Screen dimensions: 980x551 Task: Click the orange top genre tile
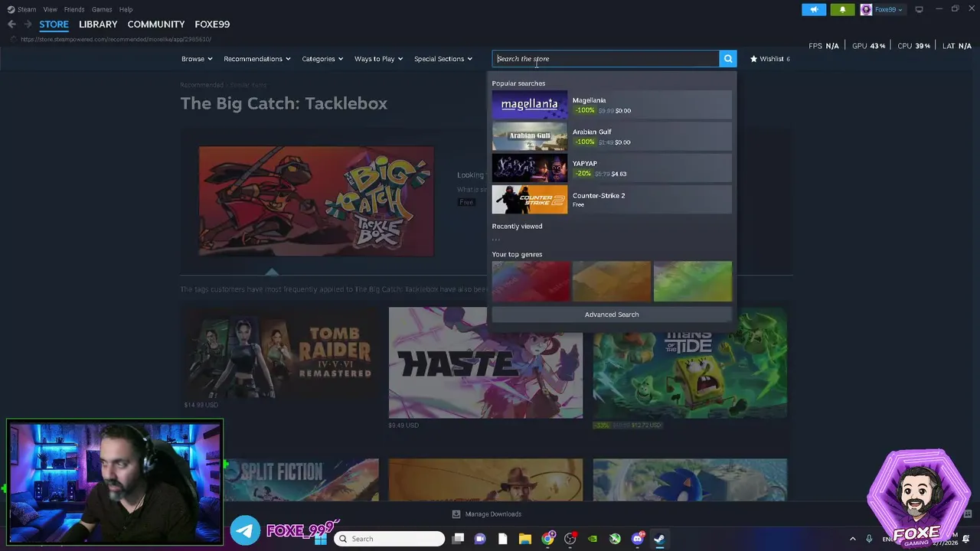pos(612,281)
